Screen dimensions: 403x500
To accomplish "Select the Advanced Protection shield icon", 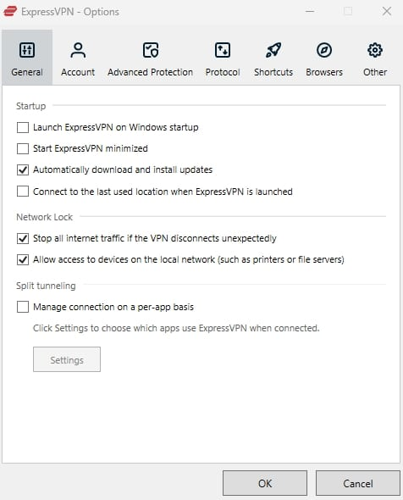I will 150,50.
